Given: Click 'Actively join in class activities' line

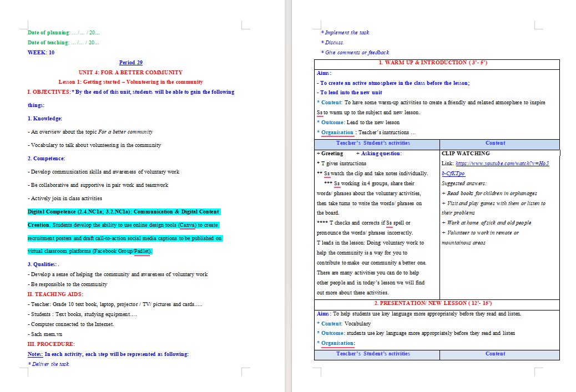Looking at the screenshot, I should click(x=65, y=198).
